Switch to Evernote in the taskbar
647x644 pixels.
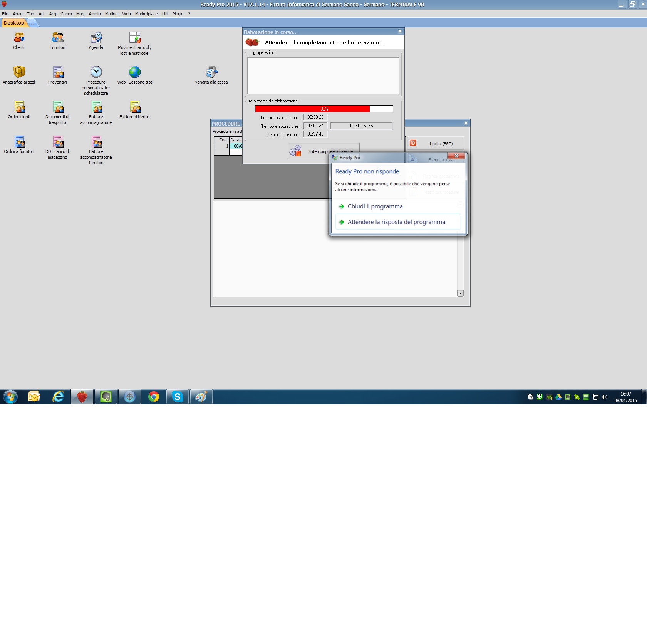[106, 397]
